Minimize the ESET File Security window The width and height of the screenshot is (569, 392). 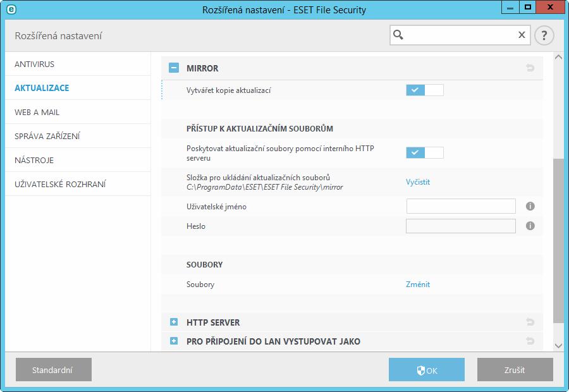510,8
